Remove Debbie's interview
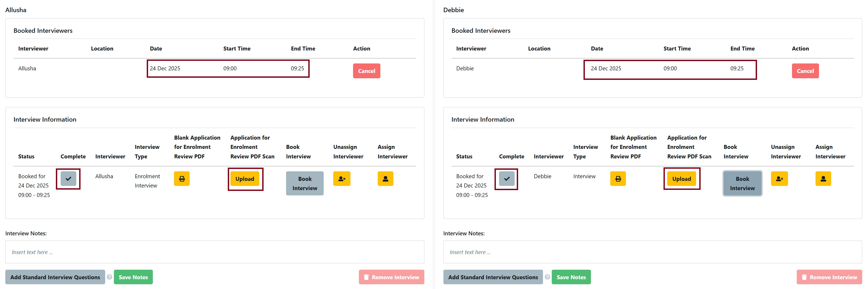This screenshot has width=868, height=289. tap(829, 277)
